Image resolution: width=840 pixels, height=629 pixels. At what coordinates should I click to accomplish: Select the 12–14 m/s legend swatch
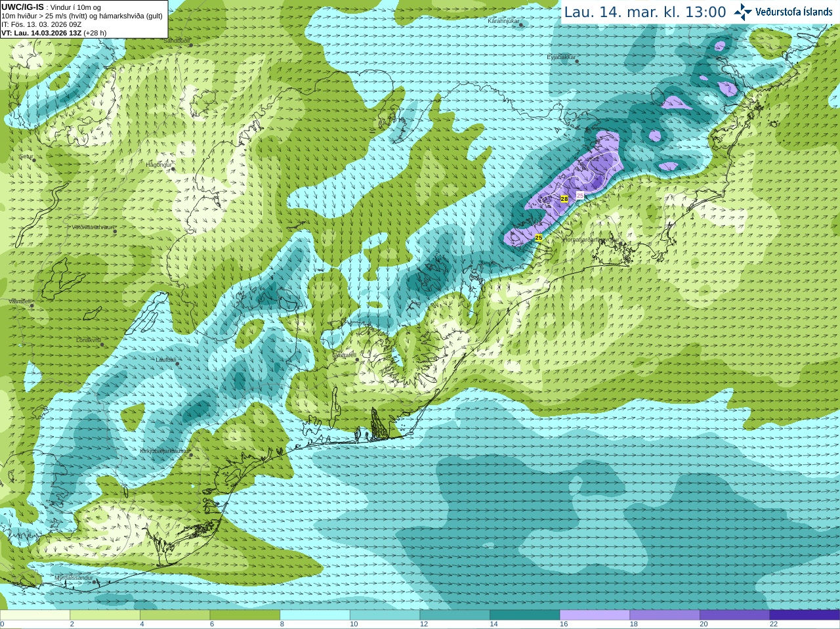coord(455,615)
